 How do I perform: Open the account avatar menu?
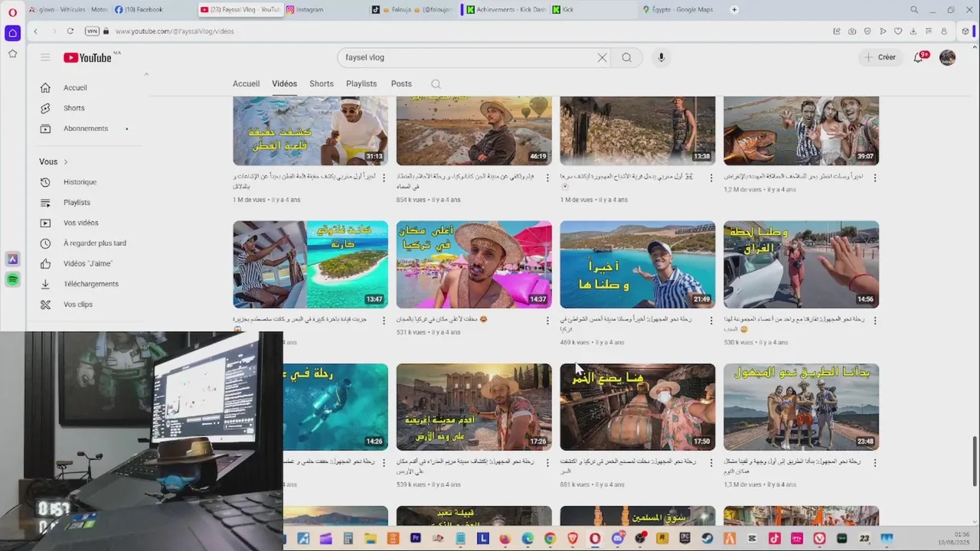[947, 57]
